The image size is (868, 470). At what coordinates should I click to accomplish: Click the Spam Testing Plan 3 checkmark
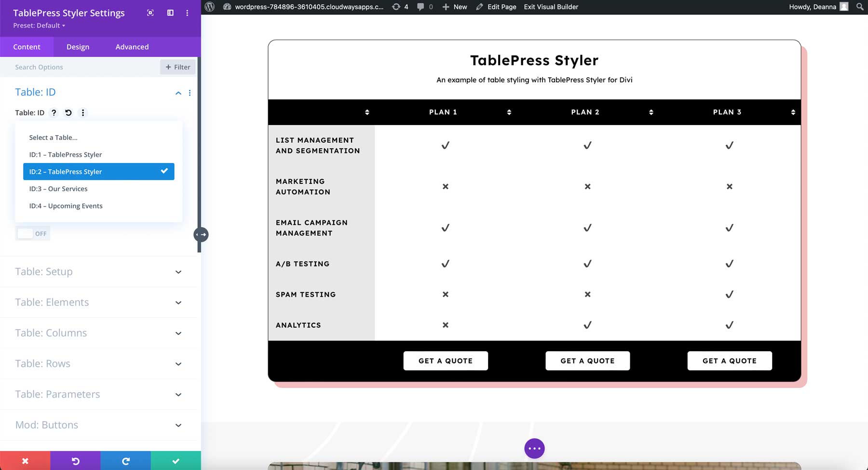coord(730,294)
